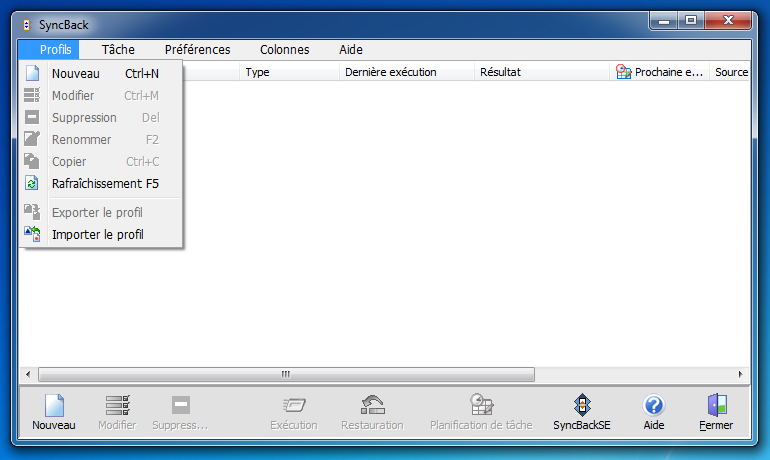Click the Restauration toolbar button

tap(372, 412)
